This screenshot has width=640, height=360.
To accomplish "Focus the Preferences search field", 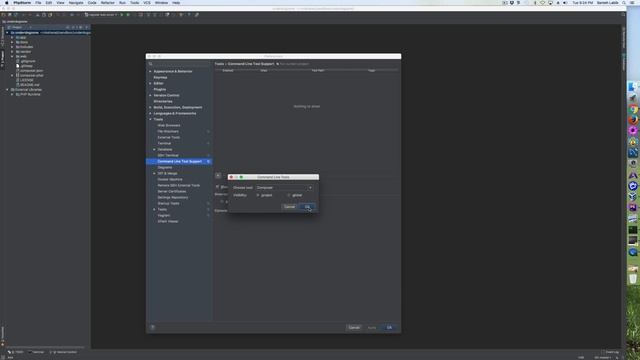I will 180,64.
